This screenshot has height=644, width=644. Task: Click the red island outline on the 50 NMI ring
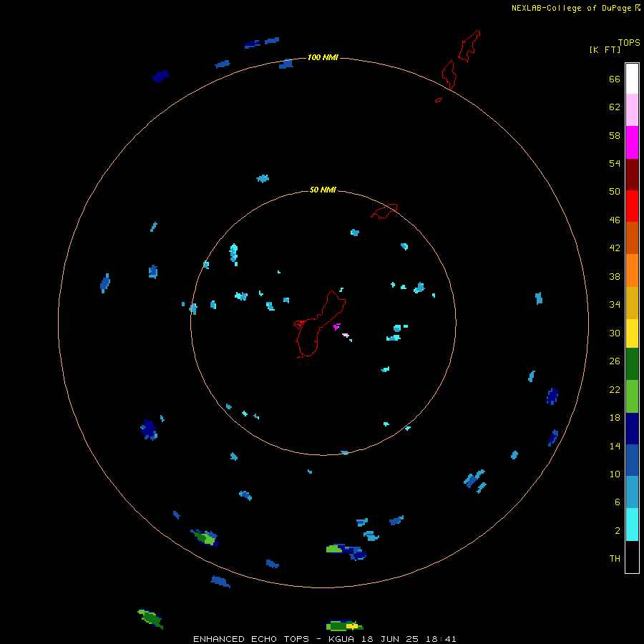[x=384, y=211]
